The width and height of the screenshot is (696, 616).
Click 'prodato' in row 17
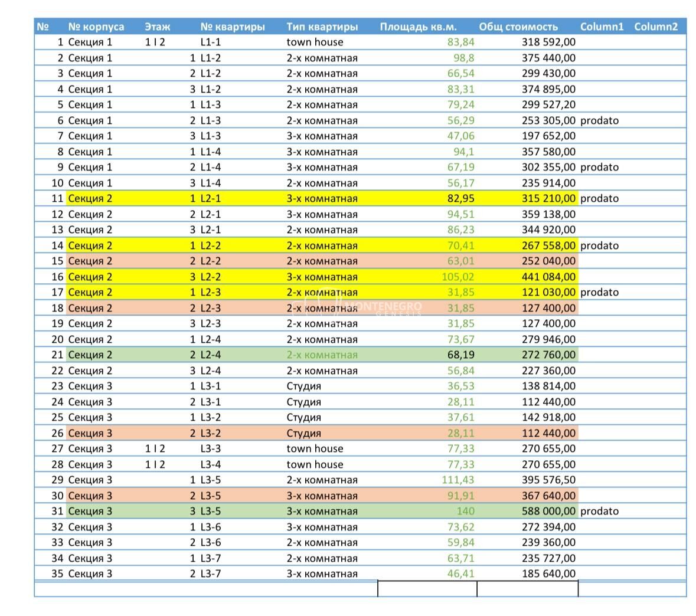(x=599, y=293)
